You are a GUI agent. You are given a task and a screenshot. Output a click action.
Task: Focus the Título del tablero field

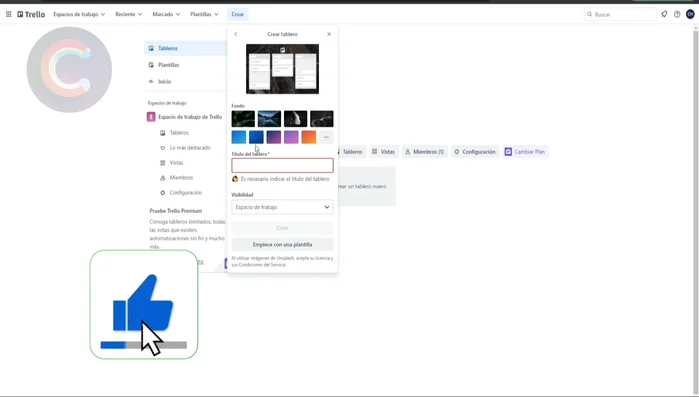click(282, 165)
